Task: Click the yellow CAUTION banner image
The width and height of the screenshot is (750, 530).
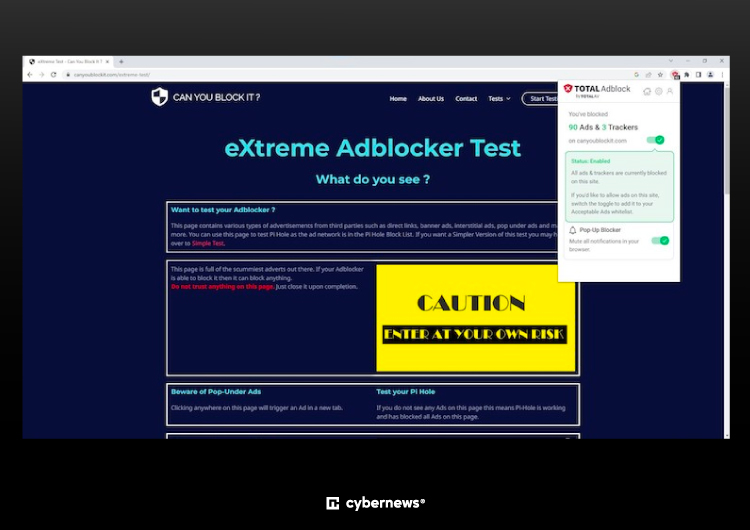Action: coord(475,318)
